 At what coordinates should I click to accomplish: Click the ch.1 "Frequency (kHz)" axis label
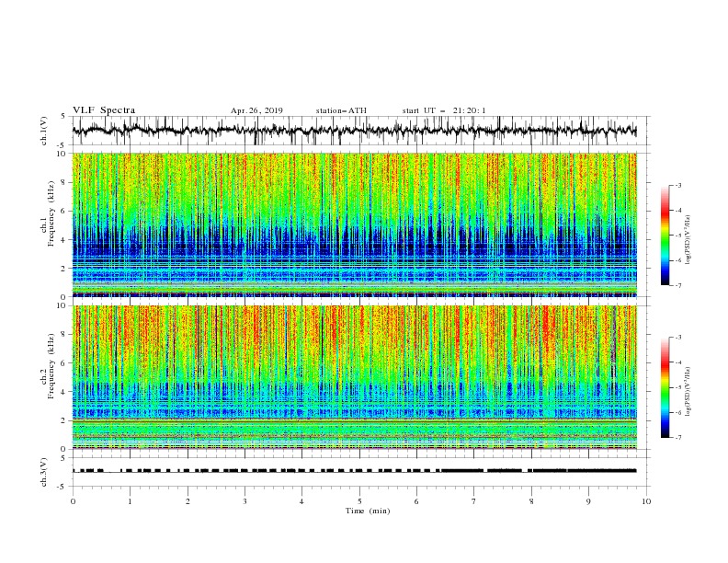click(51, 212)
